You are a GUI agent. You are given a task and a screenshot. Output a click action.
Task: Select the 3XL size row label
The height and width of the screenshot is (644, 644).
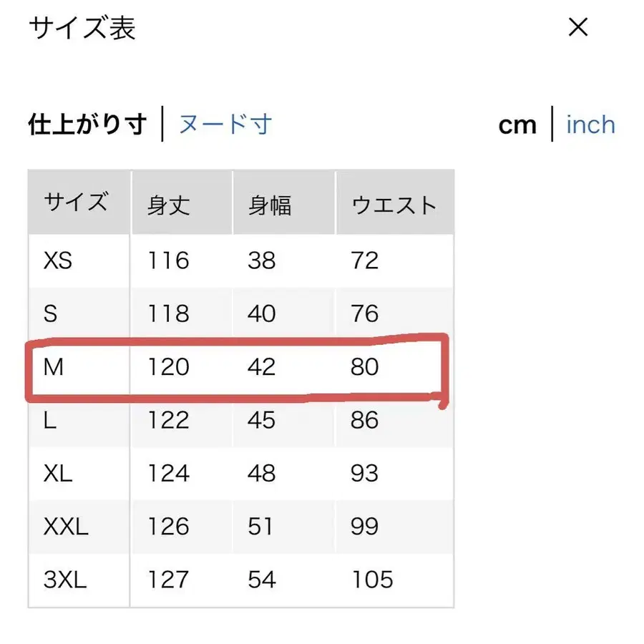[65, 580]
